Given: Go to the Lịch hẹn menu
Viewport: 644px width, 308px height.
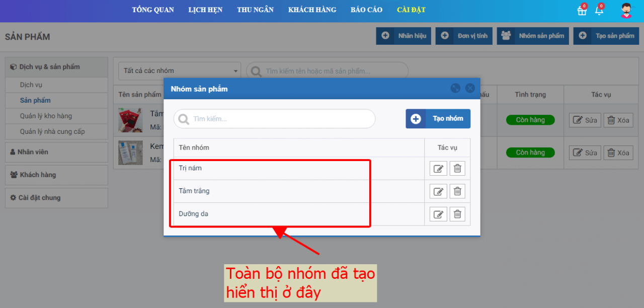Looking at the screenshot, I should (x=205, y=10).
